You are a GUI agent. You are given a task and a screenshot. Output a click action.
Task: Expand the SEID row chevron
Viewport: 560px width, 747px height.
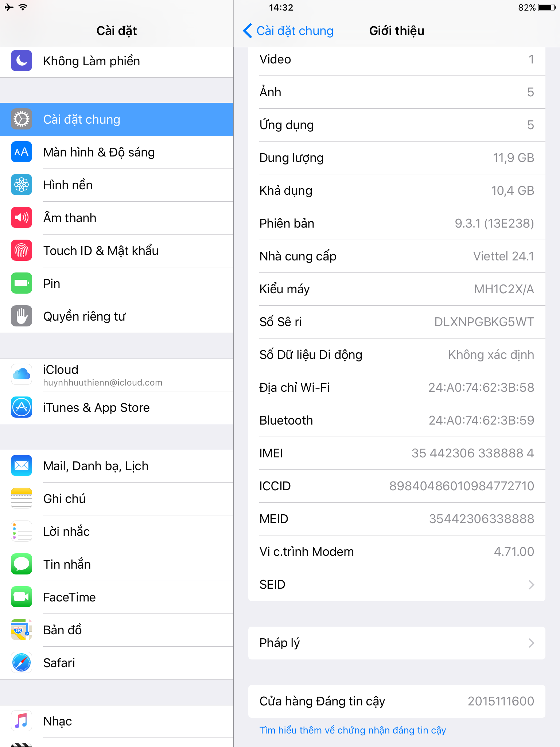[531, 585]
